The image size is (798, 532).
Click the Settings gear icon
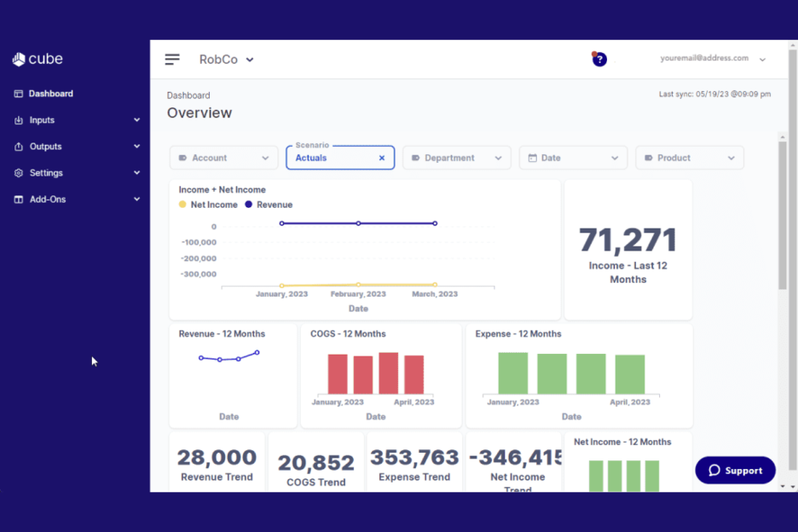pyautogui.click(x=19, y=172)
